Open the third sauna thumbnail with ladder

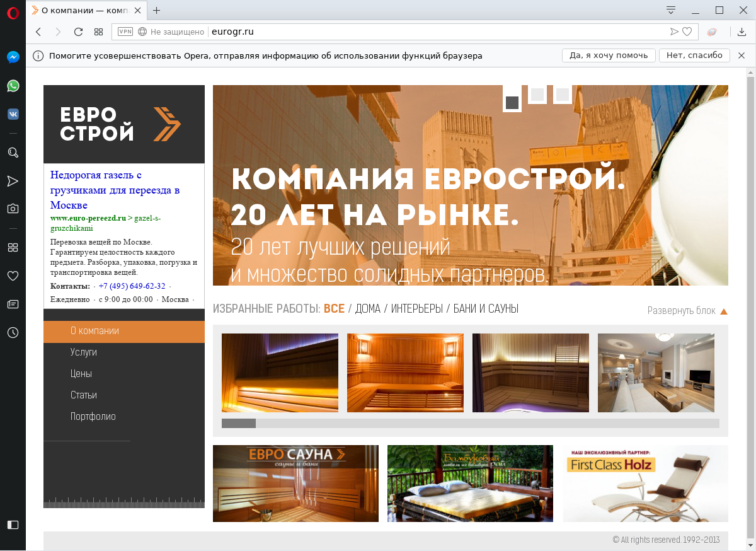(530, 373)
